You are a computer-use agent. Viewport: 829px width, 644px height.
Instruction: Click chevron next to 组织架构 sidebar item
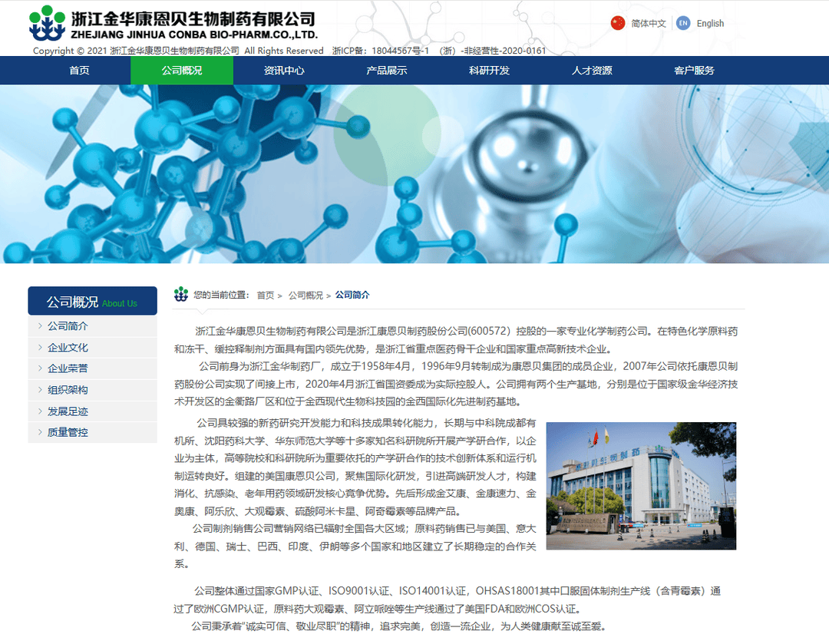tap(40, 390)
